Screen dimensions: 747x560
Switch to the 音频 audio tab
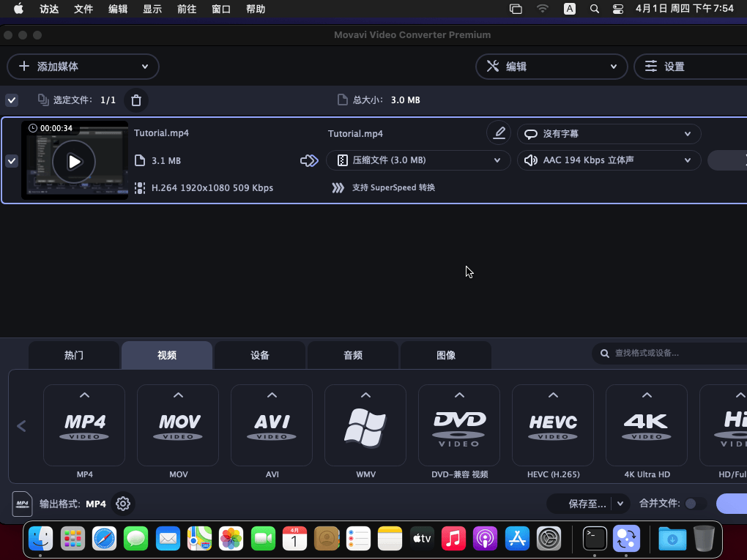pos(353,355)
